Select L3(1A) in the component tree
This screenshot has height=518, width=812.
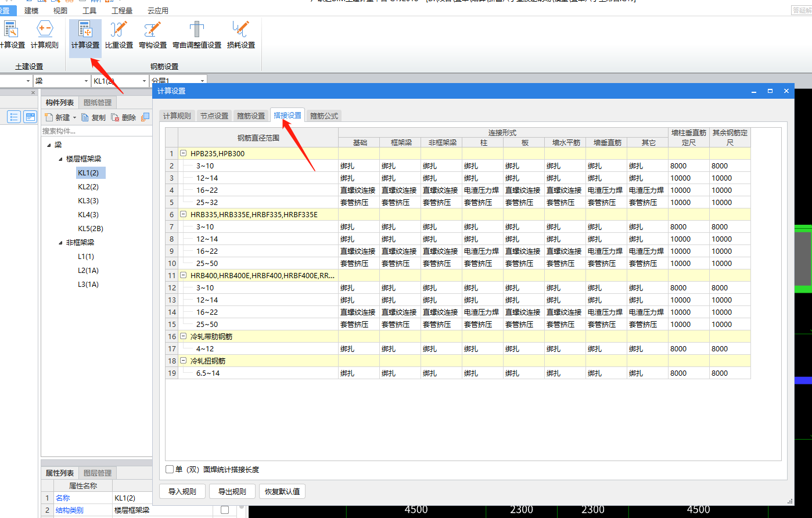pos(88,285)
